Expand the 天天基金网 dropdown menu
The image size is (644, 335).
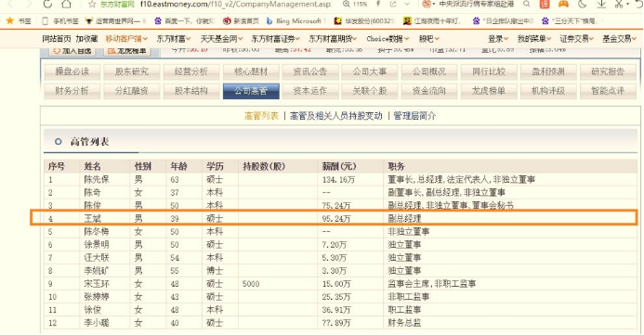point(221,39)
